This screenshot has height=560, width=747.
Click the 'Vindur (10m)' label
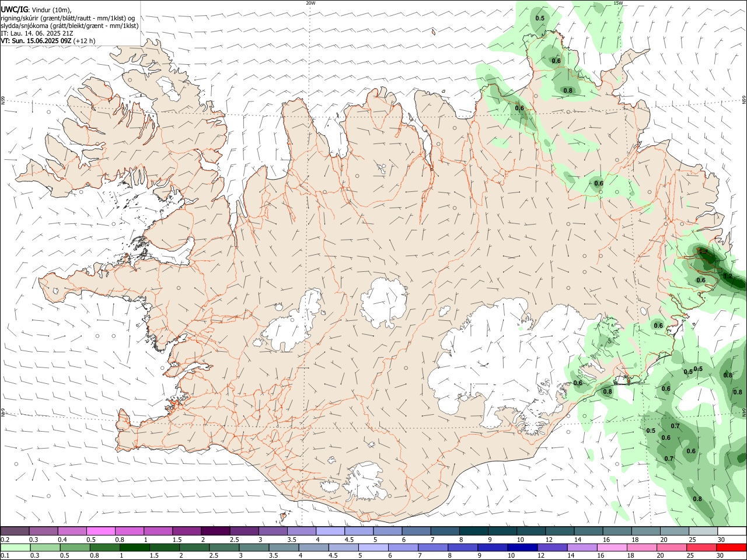click(51, 10)
